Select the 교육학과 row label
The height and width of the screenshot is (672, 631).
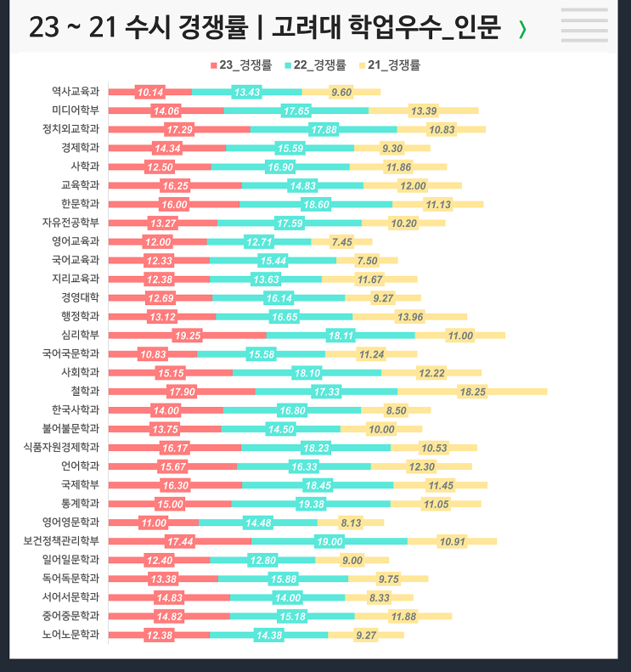pyautogui.click(x=80, y=185)
